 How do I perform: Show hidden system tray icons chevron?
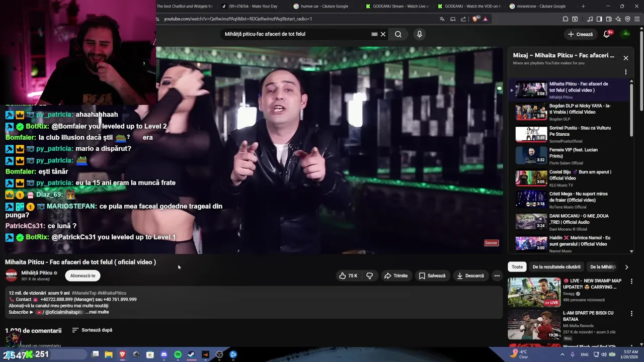pos(562,354)
